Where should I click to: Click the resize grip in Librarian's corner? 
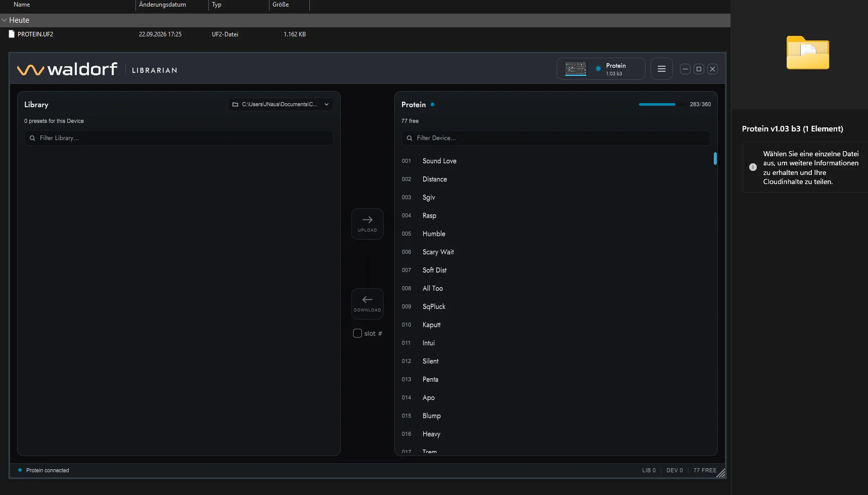click(x=721, y=473)
